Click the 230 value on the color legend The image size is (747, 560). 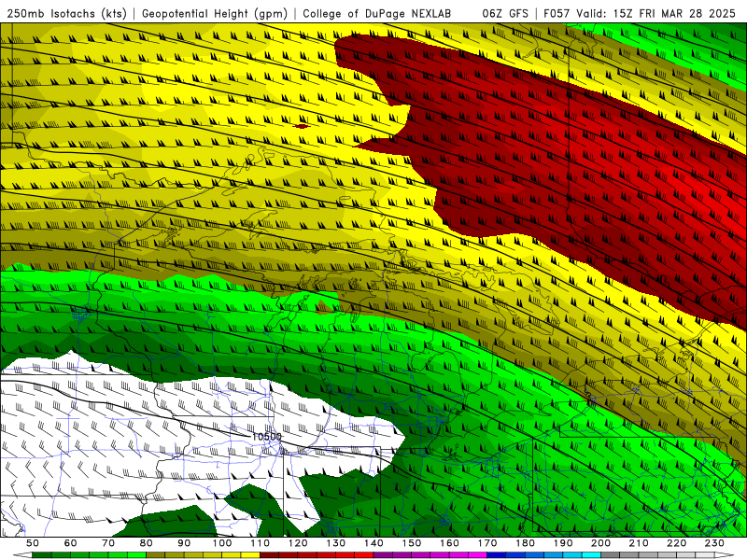[714, 543]
